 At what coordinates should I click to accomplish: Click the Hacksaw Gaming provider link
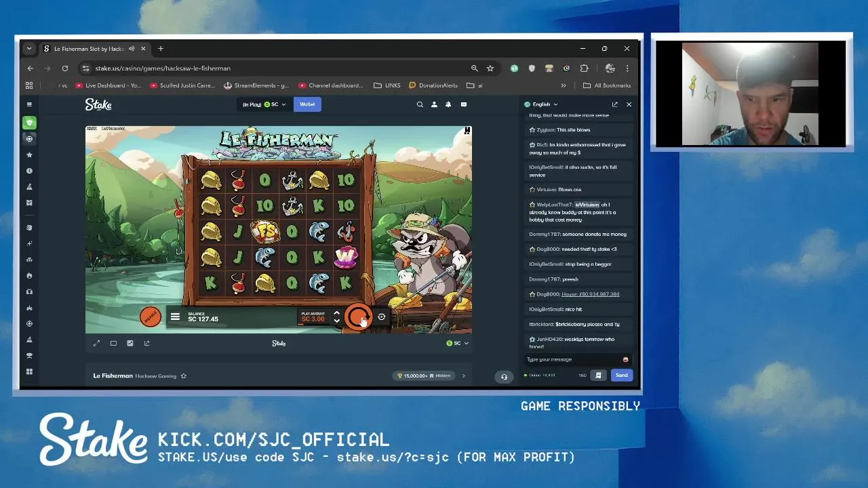pyautogui.click(x=156, y=375)
